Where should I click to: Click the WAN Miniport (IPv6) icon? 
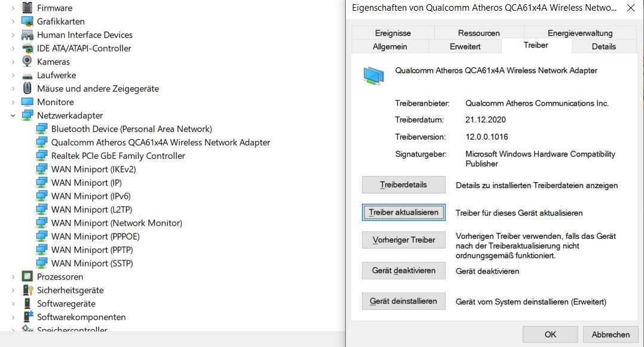point(41,196)
